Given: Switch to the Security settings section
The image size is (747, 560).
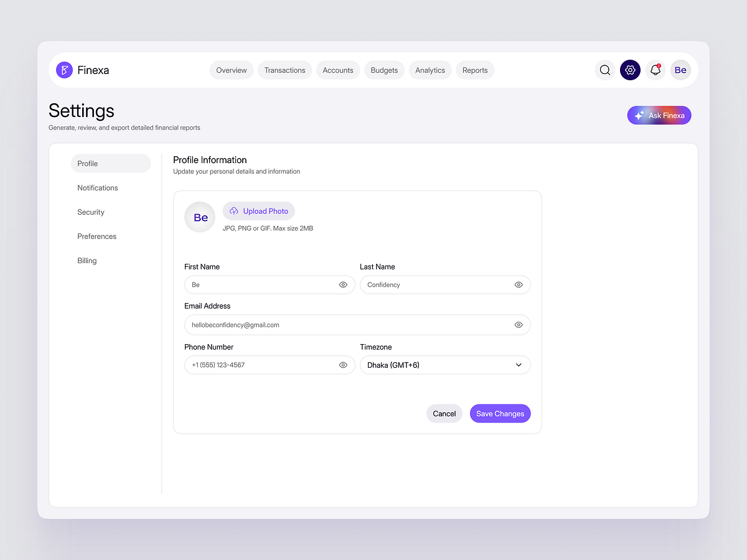Looking at the screenshot, I should [x=91, y=212].
